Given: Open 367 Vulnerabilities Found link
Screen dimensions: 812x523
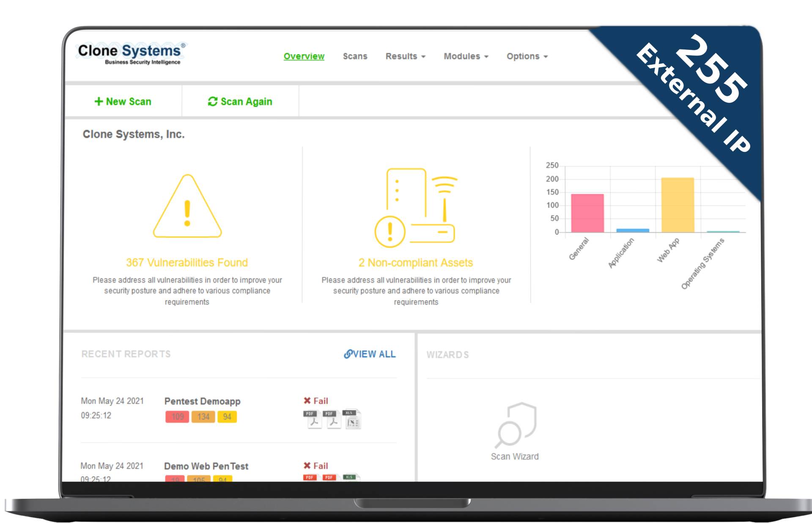Looking at the screenshot, I should click(x=187, y=262).
